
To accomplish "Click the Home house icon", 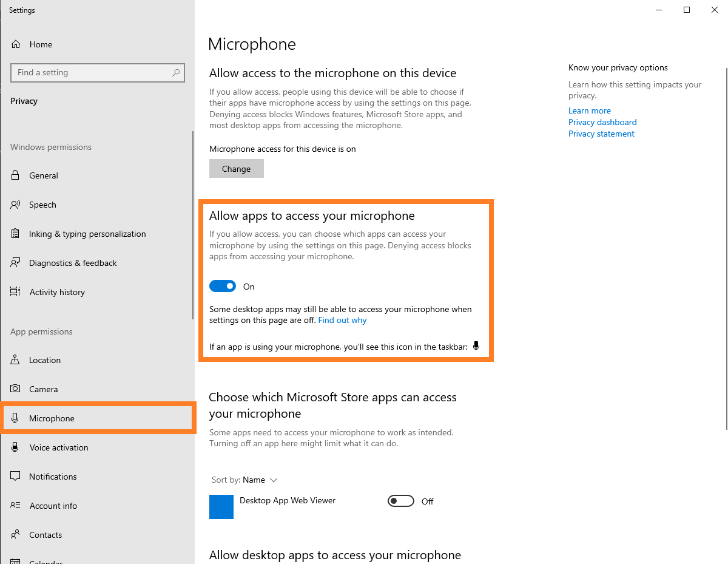I will click(16, 44).
